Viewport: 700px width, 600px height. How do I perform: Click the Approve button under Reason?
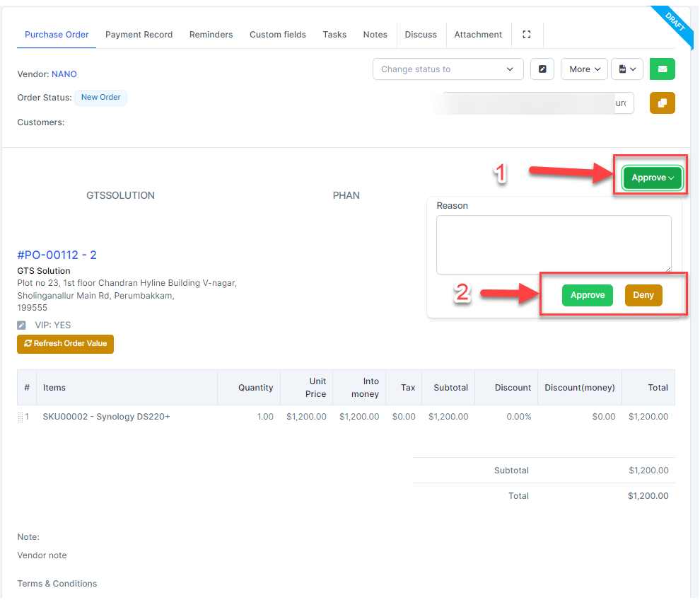point(587,295)
